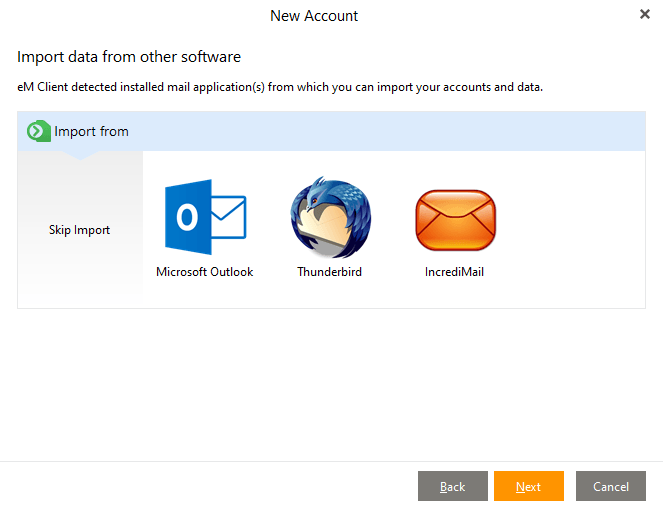Screen dimensions: 663x508
Task: Click the Microsoft Outlook label
Action: pyautogui.click(x=205, y=272)
